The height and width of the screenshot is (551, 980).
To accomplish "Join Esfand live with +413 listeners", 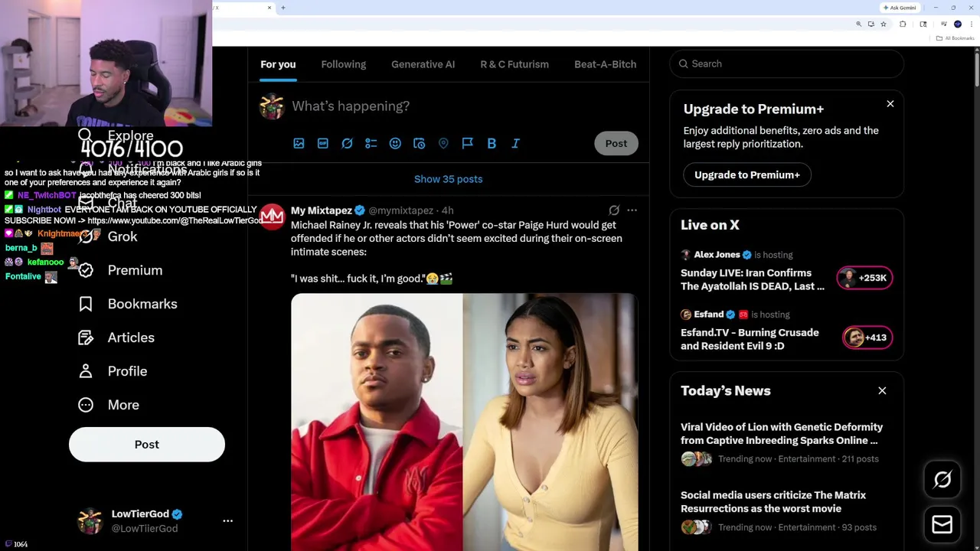I will [x=867, y=337].
